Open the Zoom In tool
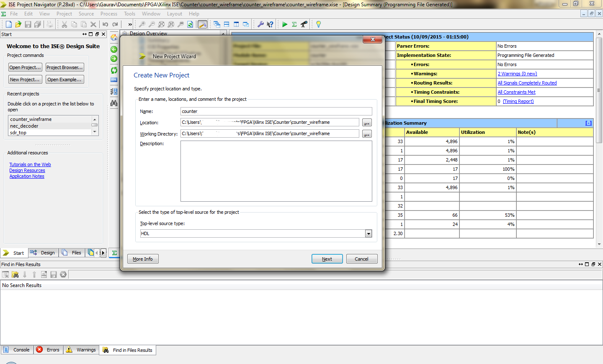 (x=142, y=24)
